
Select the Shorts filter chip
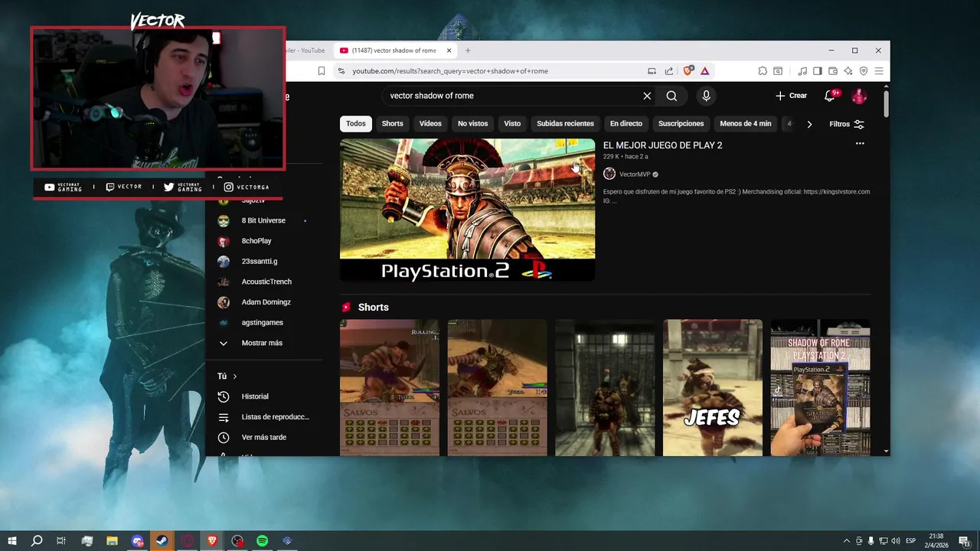392,123
